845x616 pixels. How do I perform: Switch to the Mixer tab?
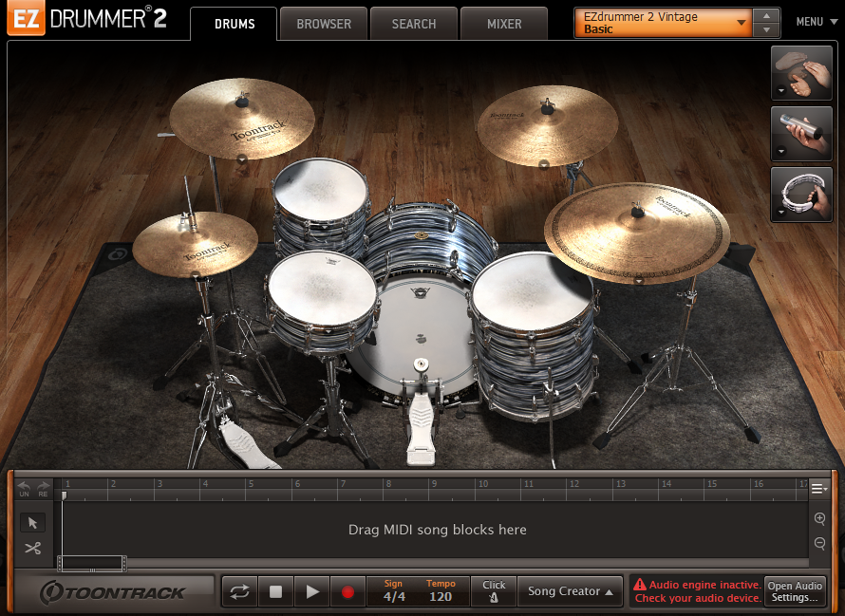tap(504, 24)
